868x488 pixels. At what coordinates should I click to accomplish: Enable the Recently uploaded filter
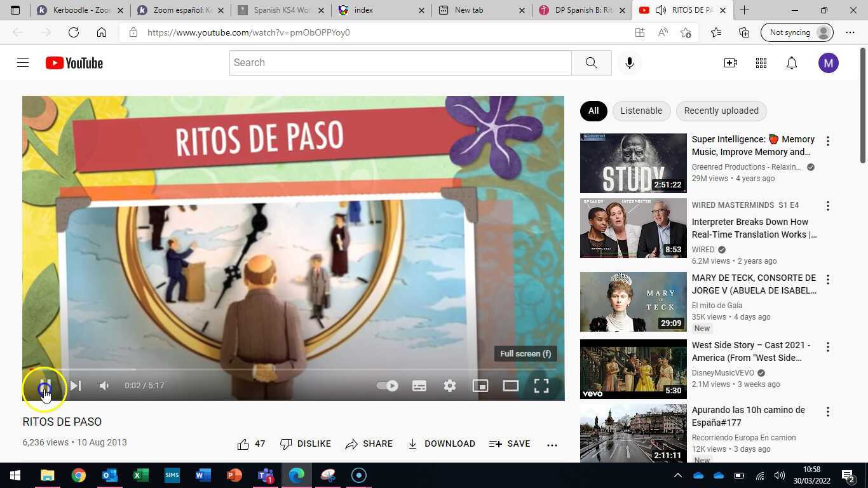pos(721,111)
